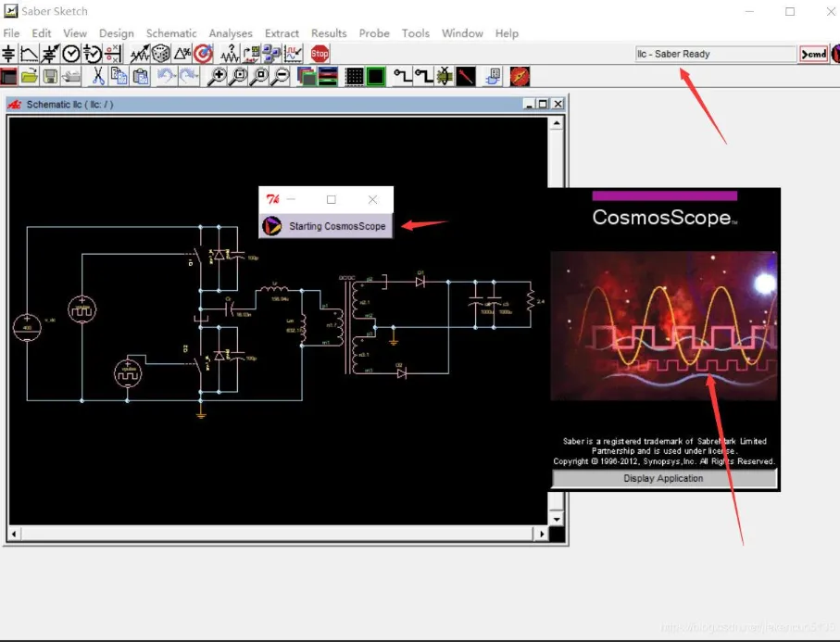Click the target operating point icon
The height and width of the screenshot is (642, 840).
coord(202,54)
